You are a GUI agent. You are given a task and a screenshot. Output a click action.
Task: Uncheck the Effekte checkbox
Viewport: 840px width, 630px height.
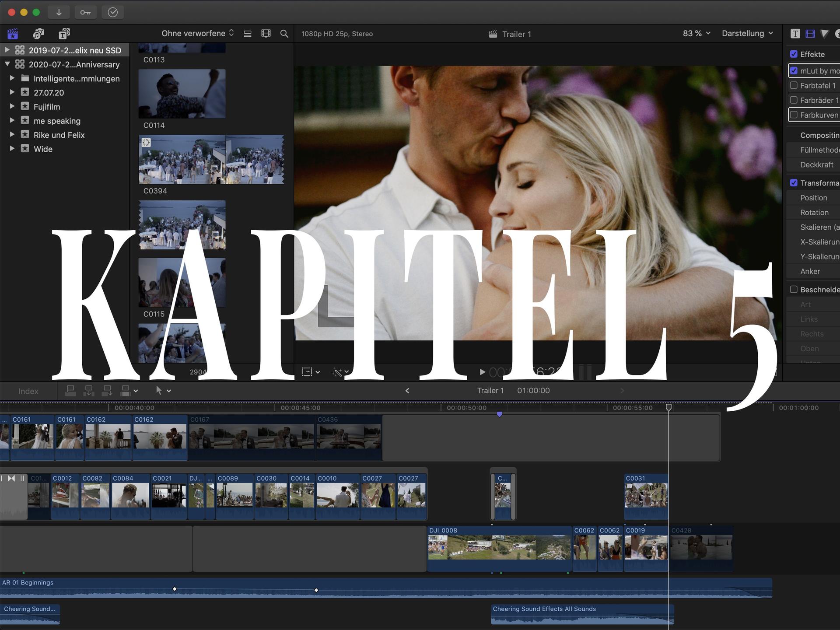(794, 54)
